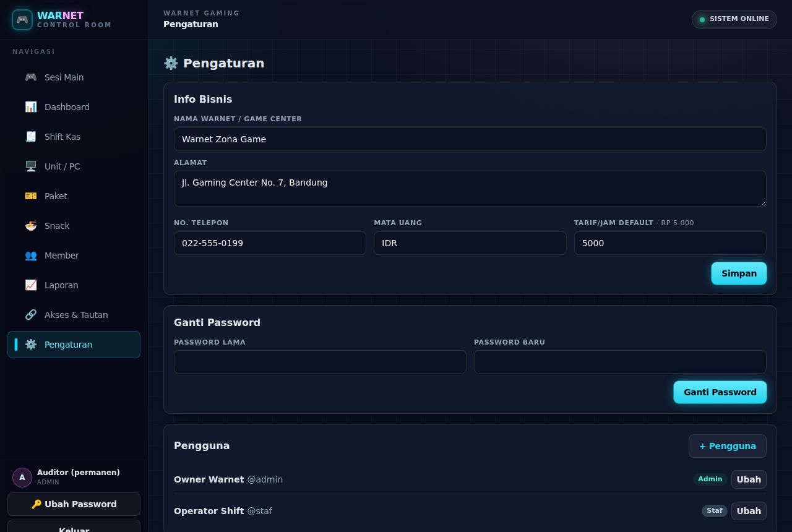Click the Laporan chart icon

[x=31, y=285]
